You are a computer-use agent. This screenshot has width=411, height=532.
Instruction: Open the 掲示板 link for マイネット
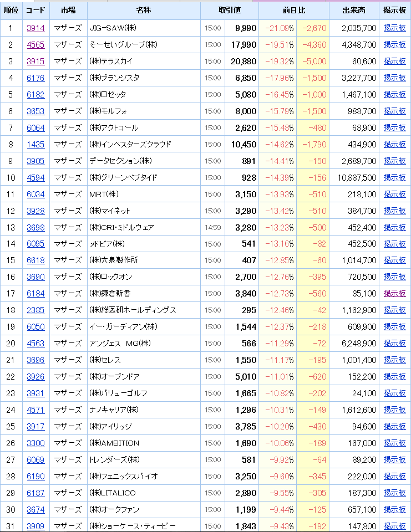(x=395, y=211)
